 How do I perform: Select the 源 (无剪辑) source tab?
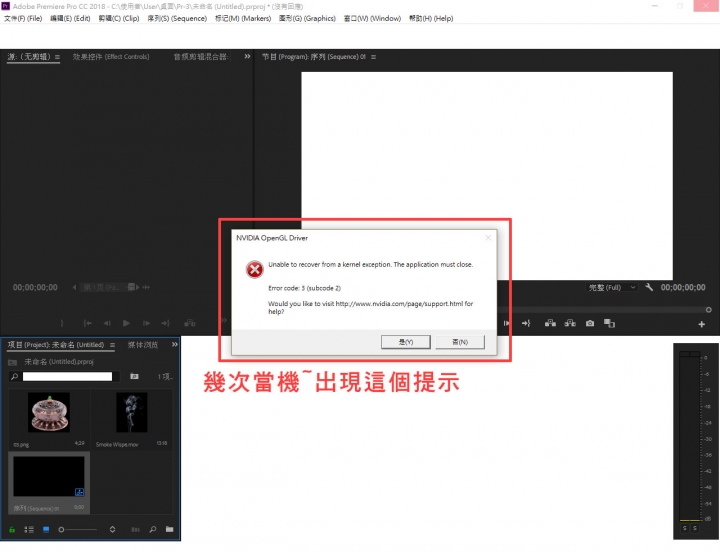pyautogui.click(x=28, y=56)
